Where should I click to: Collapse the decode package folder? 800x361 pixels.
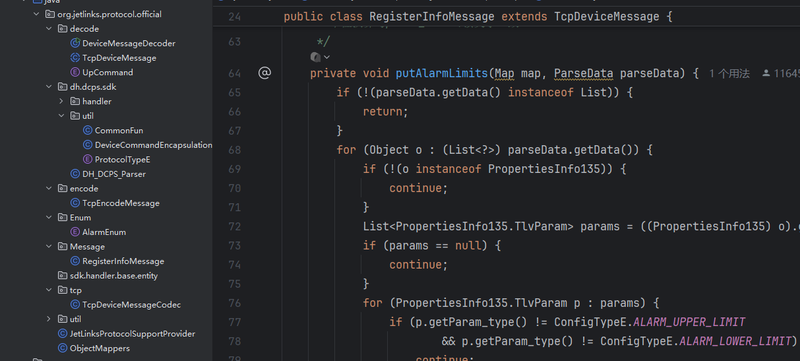(49, 29)
